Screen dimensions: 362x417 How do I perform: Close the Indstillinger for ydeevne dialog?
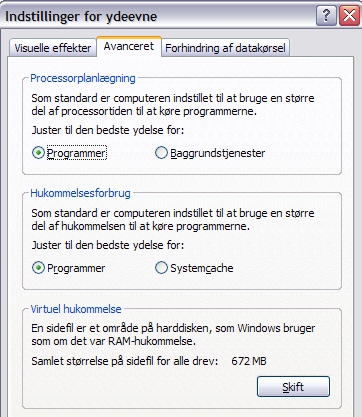(x=349, y=16)
